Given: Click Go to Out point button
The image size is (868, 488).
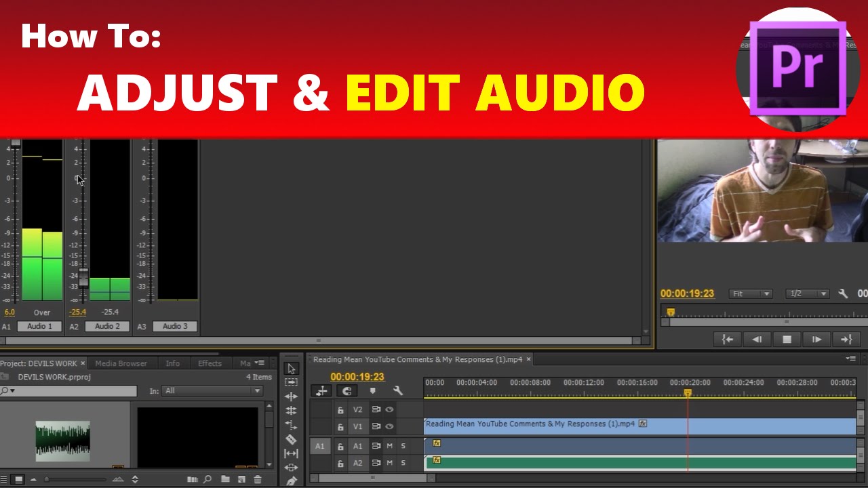Looking at the screenshot, I should [846, 340].
